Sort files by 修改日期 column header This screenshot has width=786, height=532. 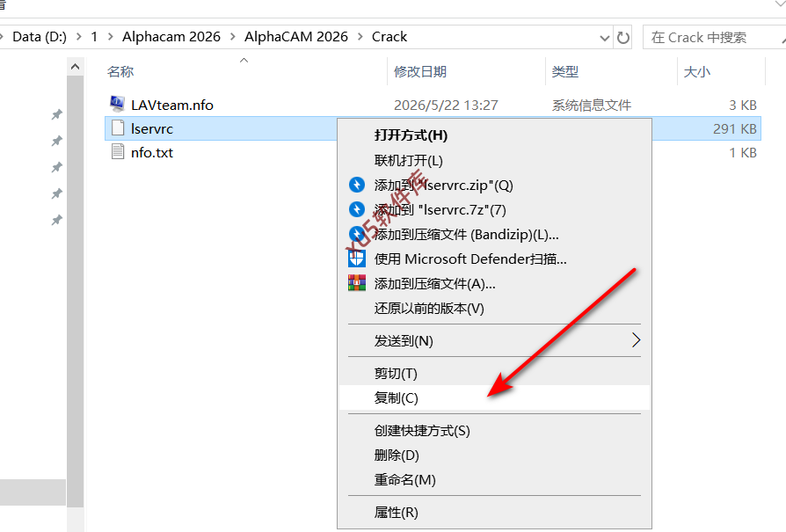click(420, 72)
